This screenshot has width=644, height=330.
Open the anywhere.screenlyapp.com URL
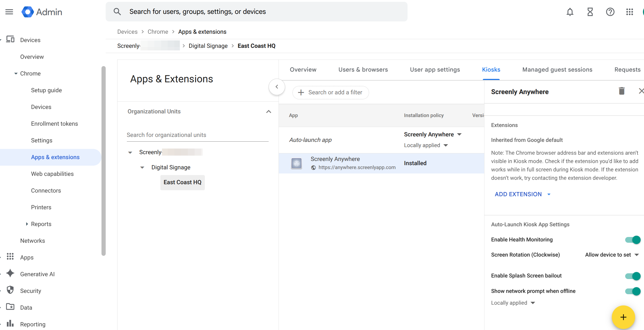[x=357, y=167]
